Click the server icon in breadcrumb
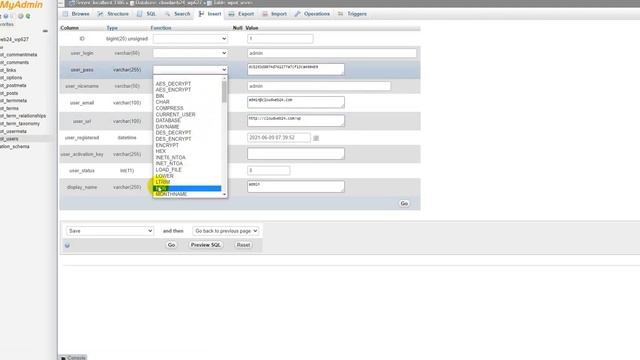640x360 pixels. point(72,3)
